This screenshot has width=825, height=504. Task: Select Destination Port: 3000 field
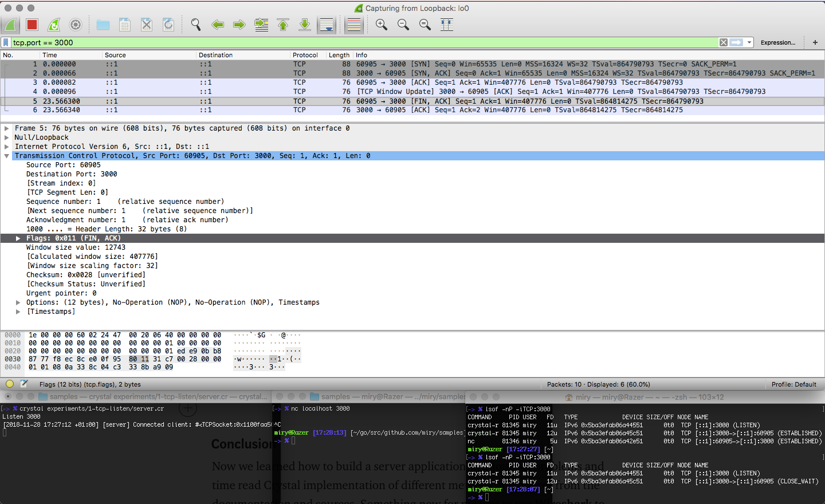(x=72, y=174)
